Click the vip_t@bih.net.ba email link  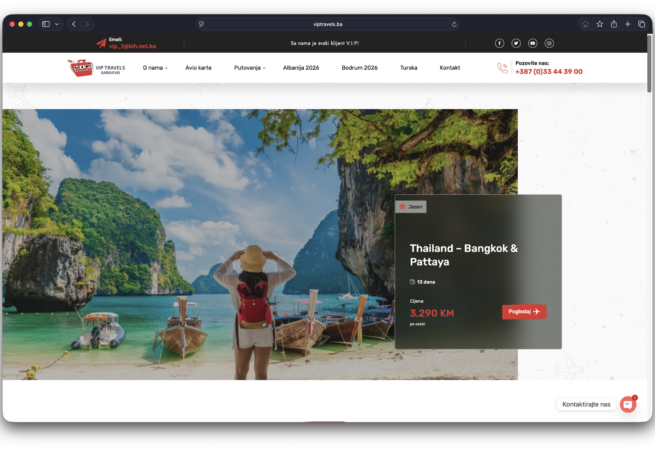click(x=132, y=46)
